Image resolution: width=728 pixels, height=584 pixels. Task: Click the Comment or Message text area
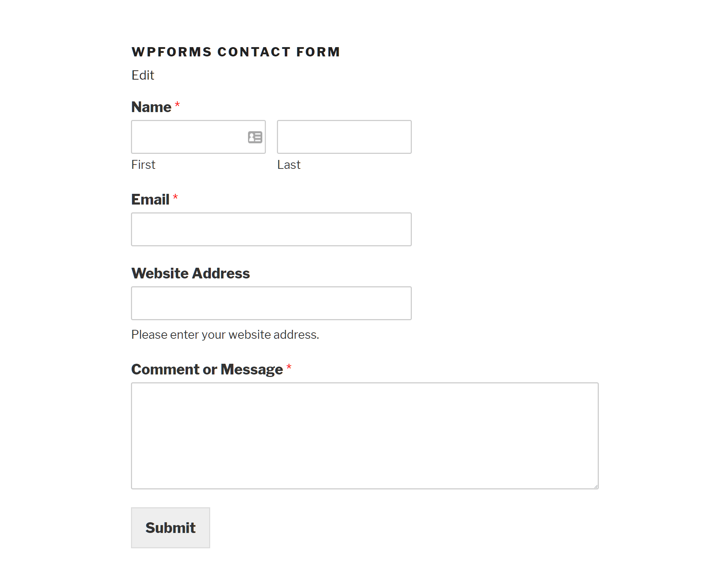click(365, 435)
